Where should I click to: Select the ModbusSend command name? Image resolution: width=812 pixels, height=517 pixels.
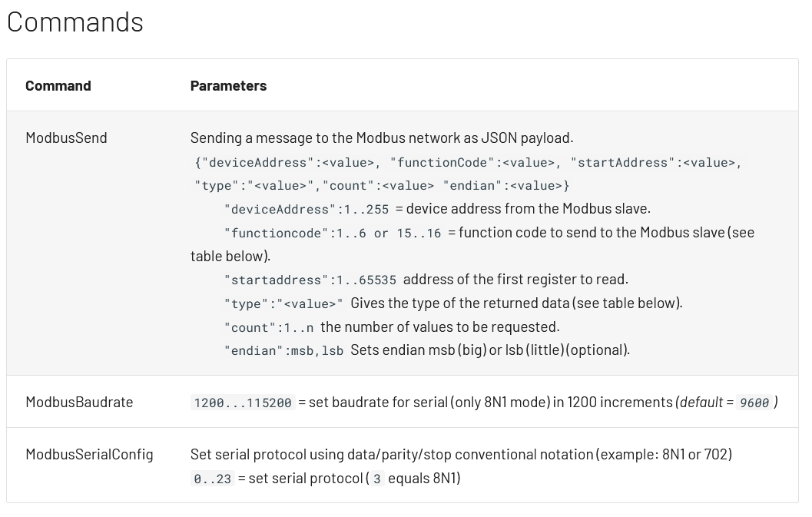click(66, 138)
